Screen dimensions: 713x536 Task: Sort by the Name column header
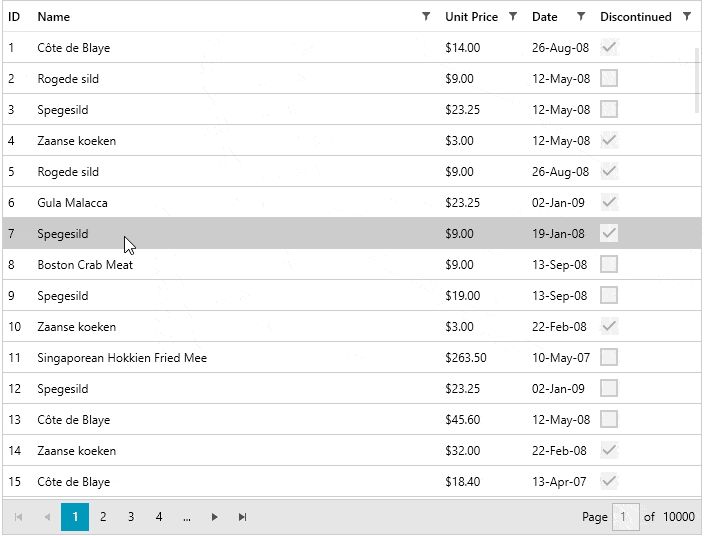coord(54,17)
